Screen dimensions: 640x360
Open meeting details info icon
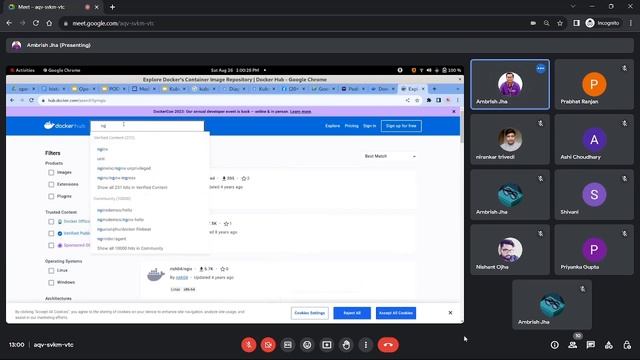[x=554, y=345]
